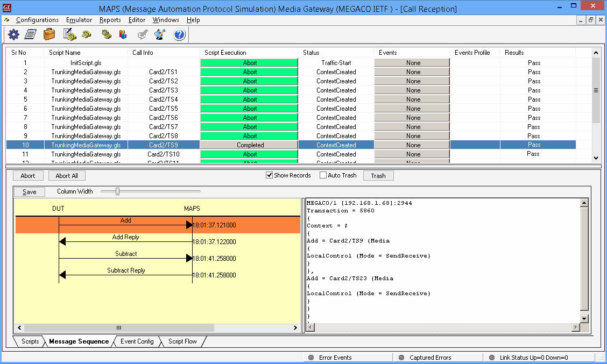
Task: Click the decode pane scroll up arrow
Action: coord(584,203)
